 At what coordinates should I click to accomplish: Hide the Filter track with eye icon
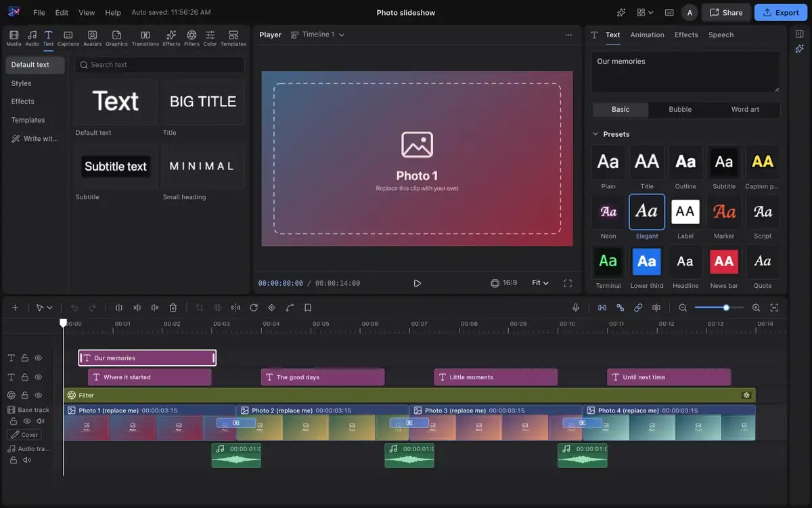click(39, 395)
